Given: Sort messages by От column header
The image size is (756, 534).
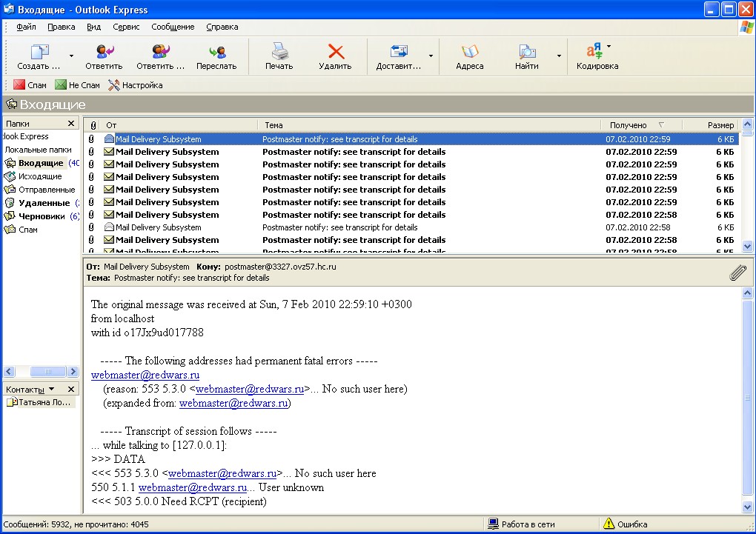Looking at the screenshot, I should [179, 125].
